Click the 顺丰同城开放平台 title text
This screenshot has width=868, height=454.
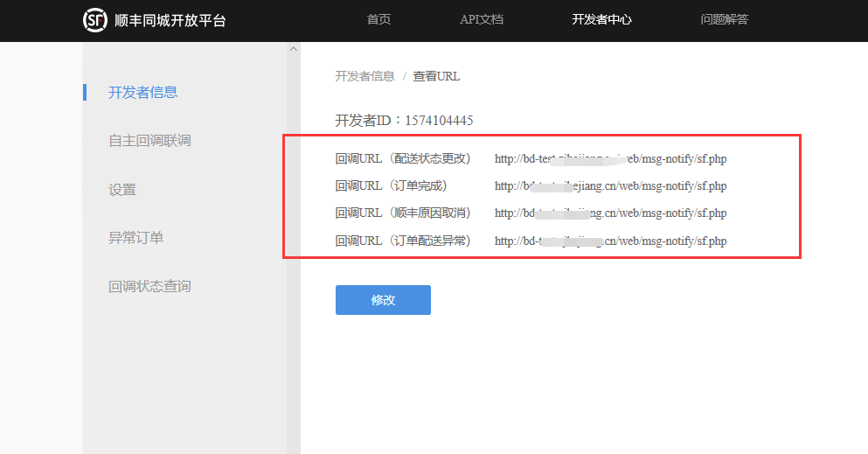click(x=170, y=20)
